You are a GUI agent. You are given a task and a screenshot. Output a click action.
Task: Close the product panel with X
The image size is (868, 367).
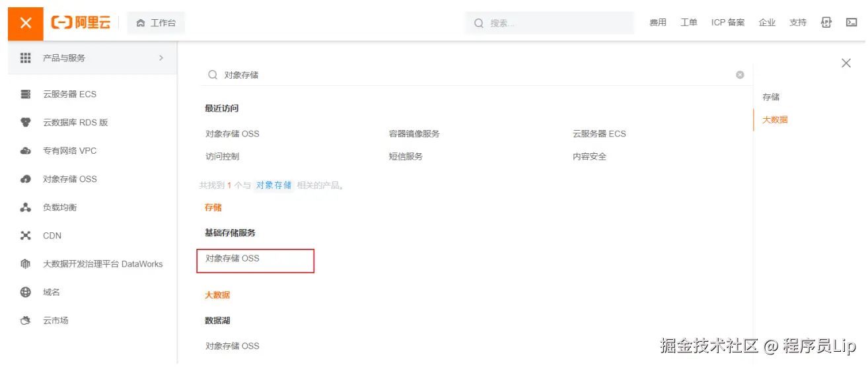[846, 63]
